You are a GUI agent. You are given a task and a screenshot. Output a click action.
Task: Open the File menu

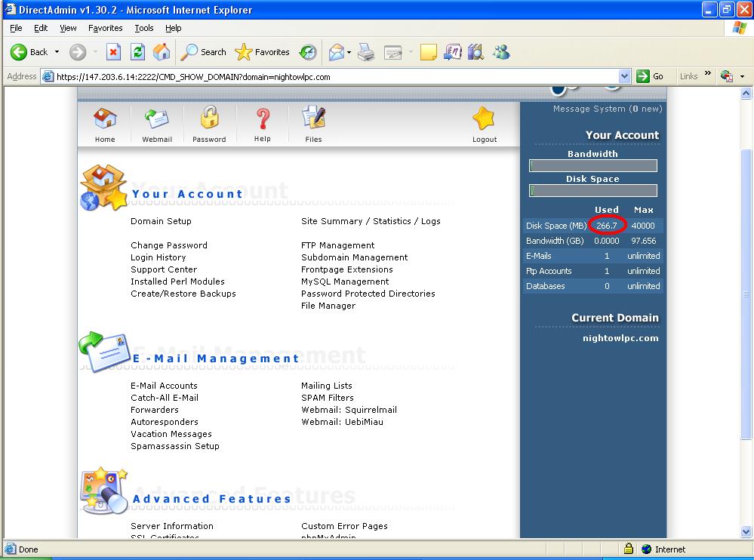pyautogui.click(x=16, y=28)
